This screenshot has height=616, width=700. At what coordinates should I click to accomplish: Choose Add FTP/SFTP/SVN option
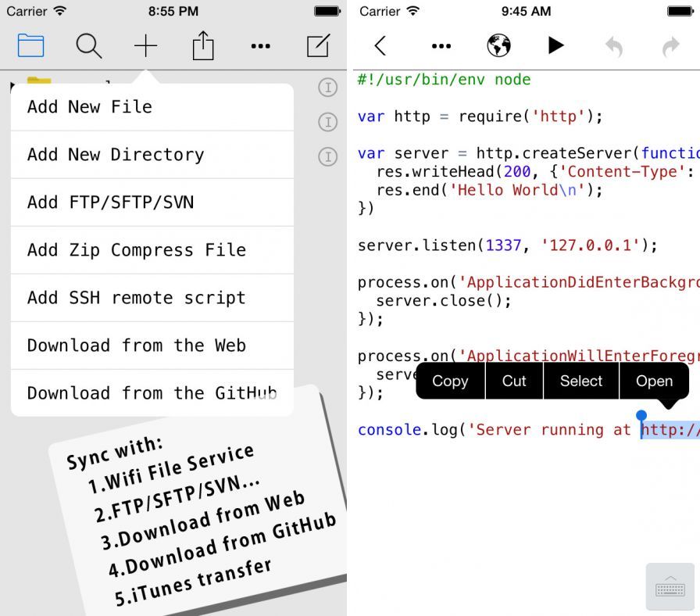pyautogui.click(x=152, y=202)
